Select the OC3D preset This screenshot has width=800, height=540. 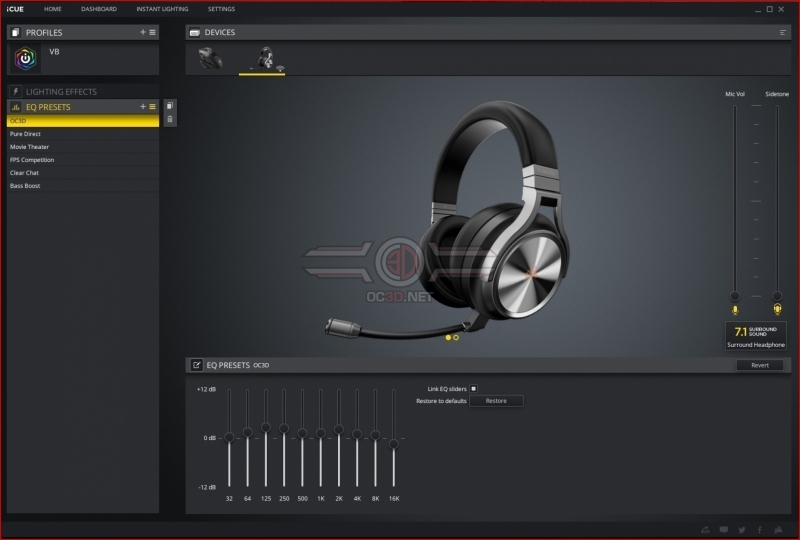83,121
